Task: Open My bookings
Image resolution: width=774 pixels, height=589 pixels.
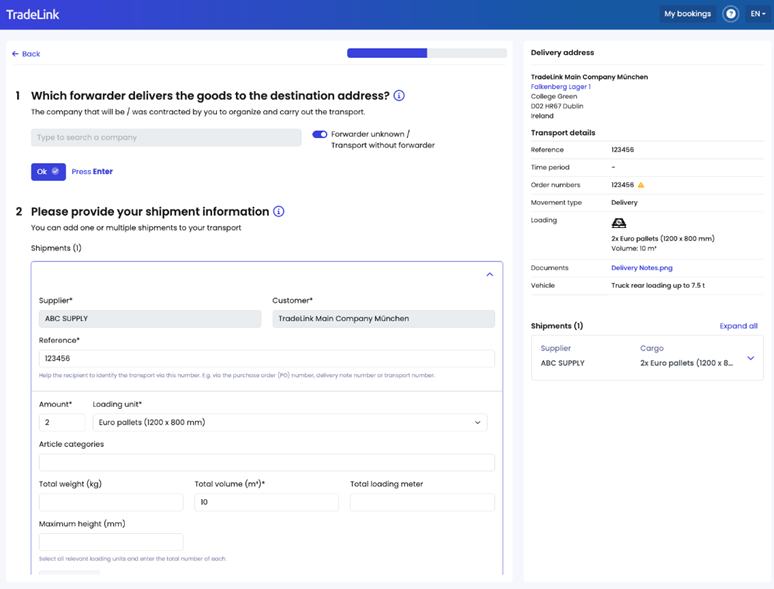Action: pyautogui.click(x=687, y=14)
